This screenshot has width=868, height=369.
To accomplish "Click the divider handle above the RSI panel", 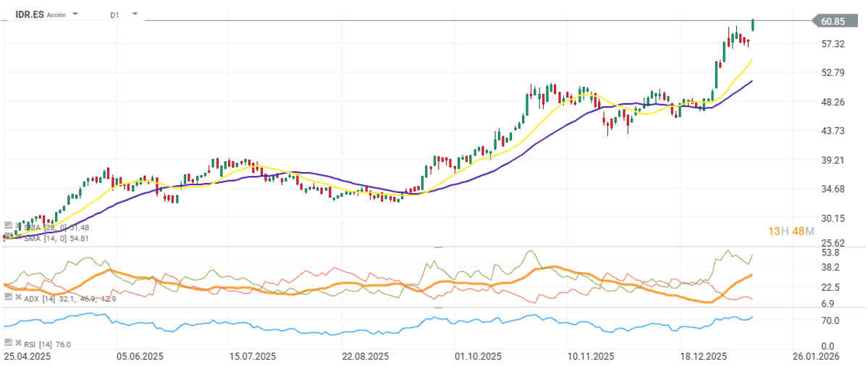I will 437,307.
